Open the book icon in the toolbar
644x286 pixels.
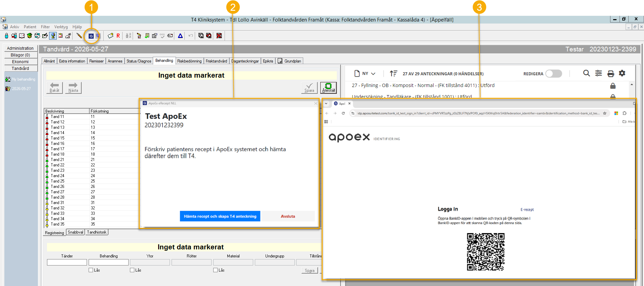[x=22, y=36]
